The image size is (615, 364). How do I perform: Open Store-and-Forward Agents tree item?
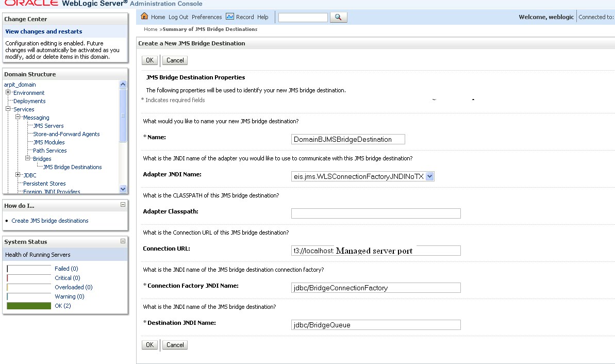coord(67,134)
